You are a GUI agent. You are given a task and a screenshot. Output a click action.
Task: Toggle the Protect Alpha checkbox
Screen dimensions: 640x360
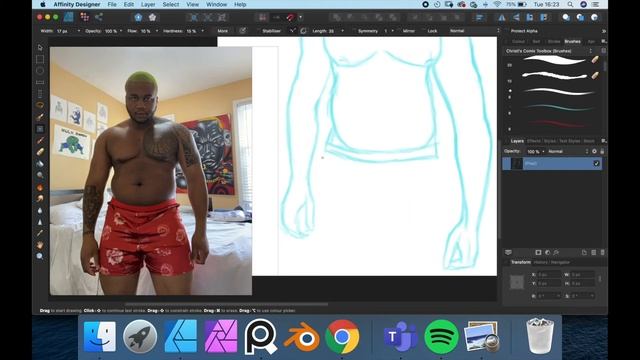(507, 31)
